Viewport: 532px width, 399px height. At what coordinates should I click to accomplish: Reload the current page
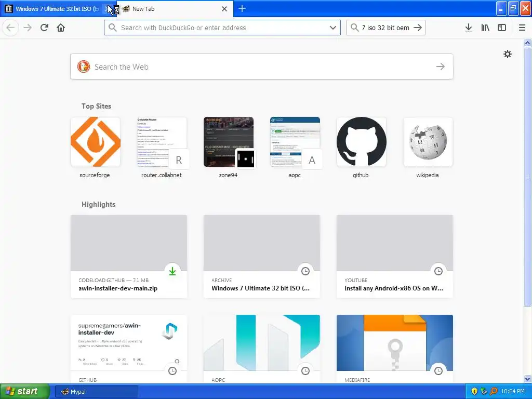click(44, 28)
